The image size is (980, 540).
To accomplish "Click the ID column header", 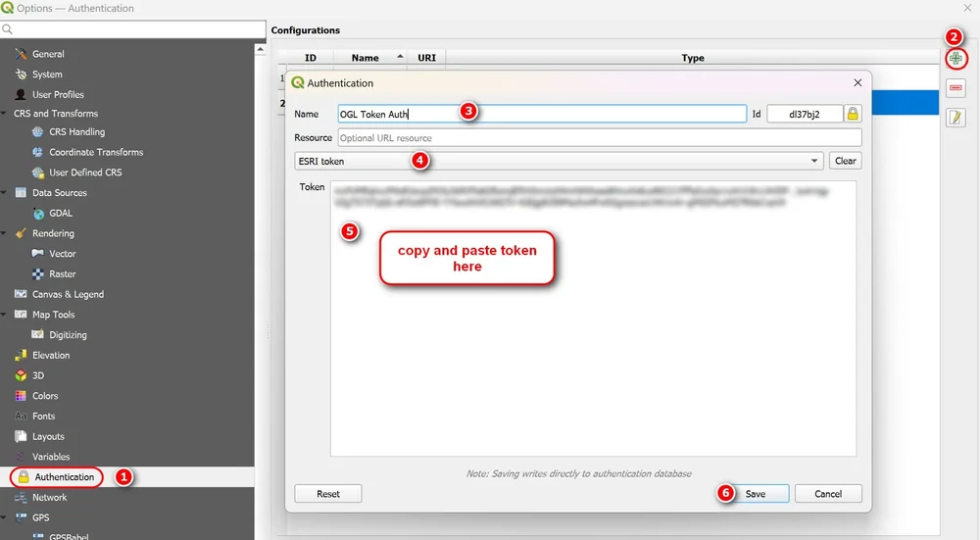I will (311, 58).
